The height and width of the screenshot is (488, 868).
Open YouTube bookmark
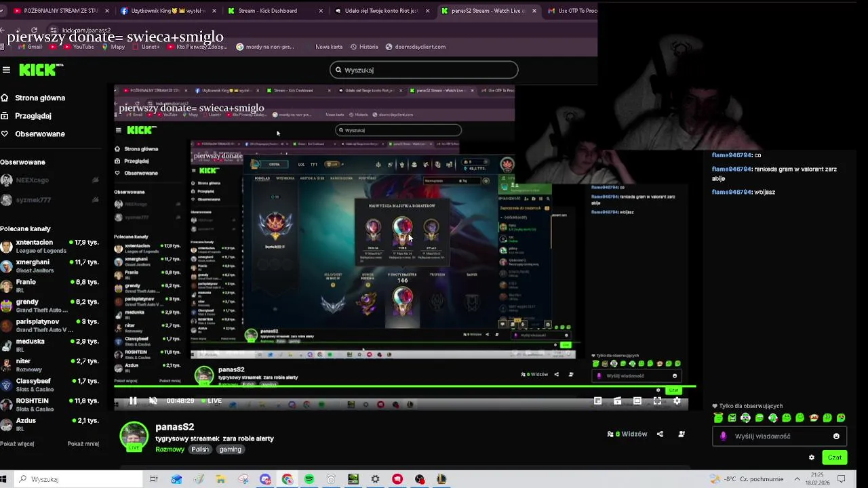click(79, 47)
